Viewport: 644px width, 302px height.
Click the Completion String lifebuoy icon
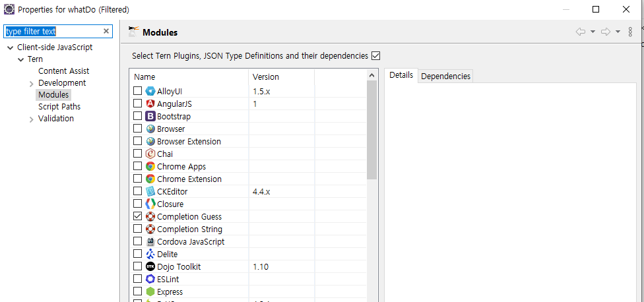pos(150,229)
